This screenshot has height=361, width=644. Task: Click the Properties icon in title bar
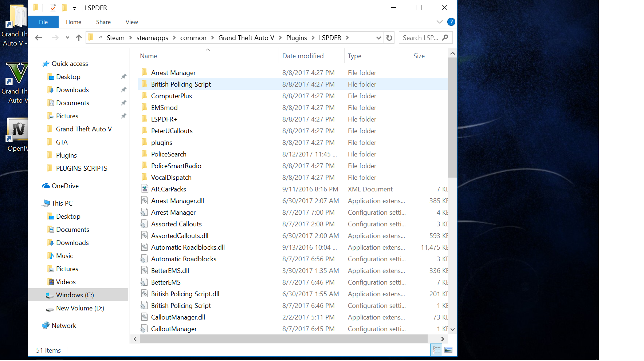click(x=53, y=8)
